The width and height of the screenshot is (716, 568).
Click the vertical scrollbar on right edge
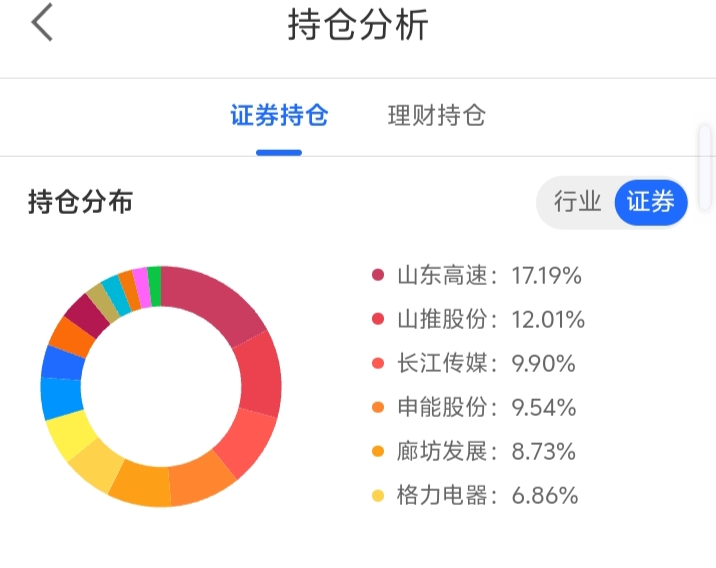705,168
